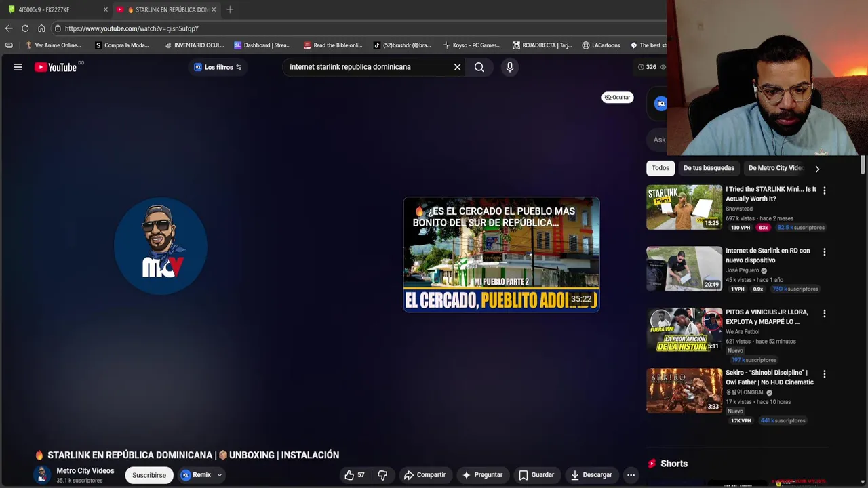Clear the search text with the X

(457, 67)
